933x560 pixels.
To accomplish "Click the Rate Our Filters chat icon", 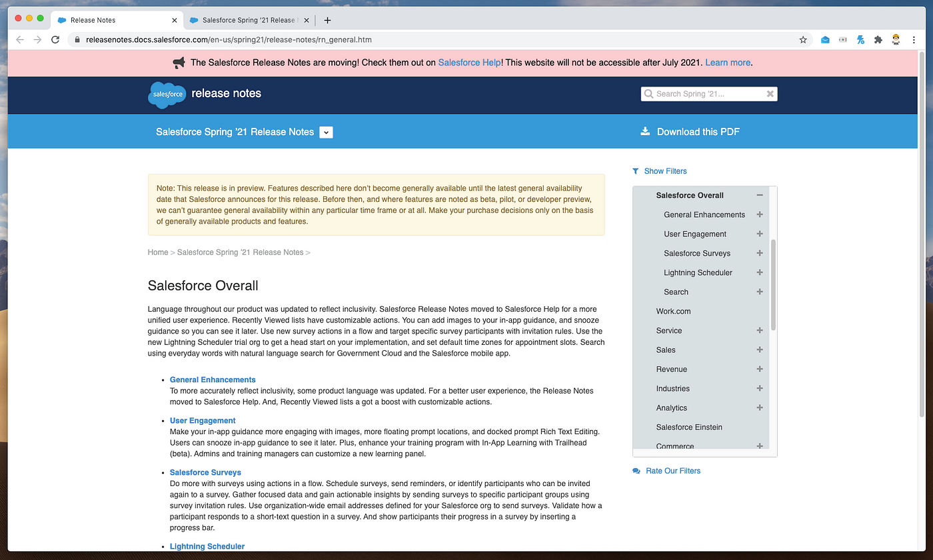I will (636, 471).
